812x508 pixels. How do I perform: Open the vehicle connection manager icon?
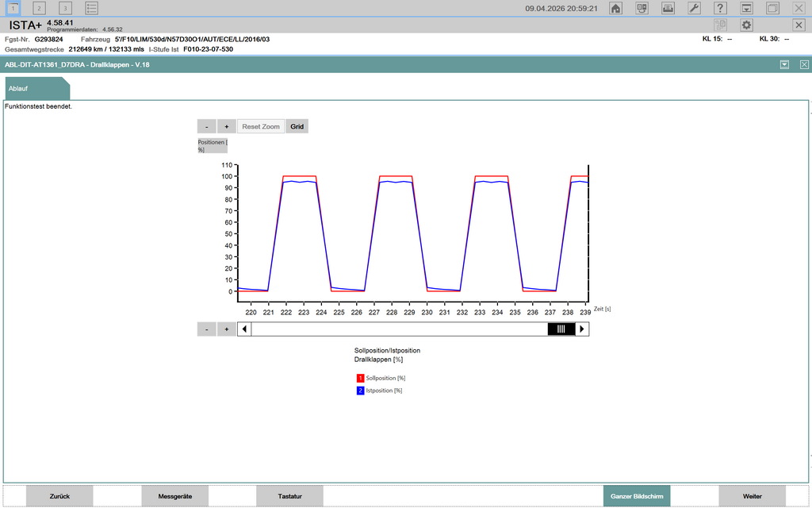coord(642,8)
